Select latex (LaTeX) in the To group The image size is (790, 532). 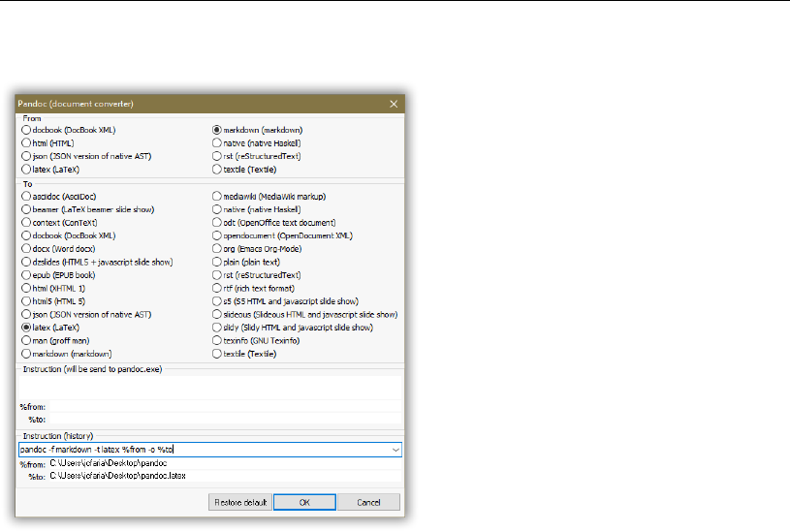pos(50,328)
